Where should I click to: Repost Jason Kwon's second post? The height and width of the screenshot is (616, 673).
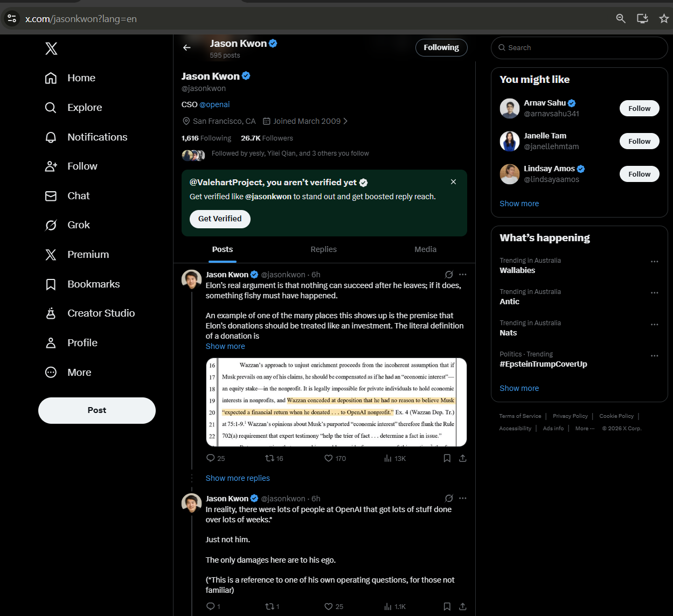[x=271, y=606]
